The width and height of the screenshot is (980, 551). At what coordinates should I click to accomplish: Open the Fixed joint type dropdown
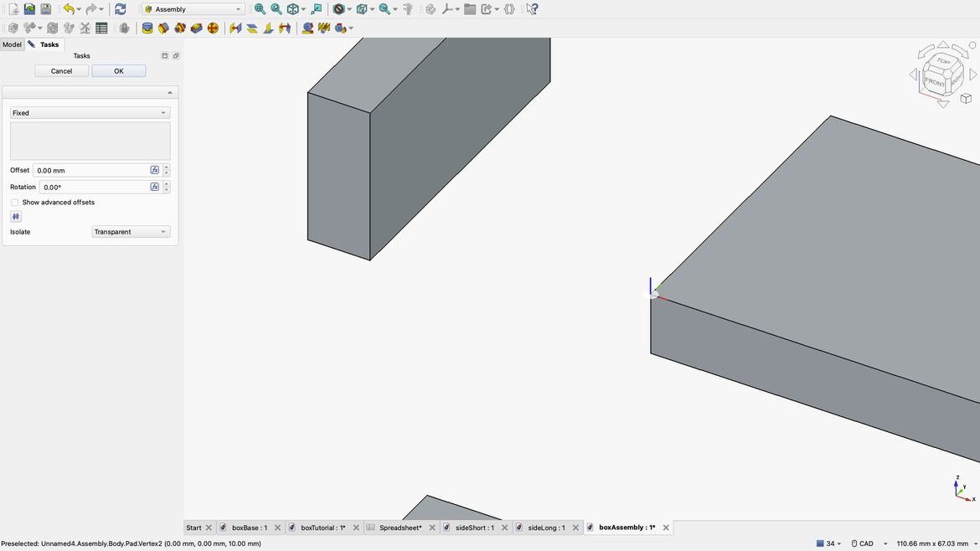click(x=88, y=112)
